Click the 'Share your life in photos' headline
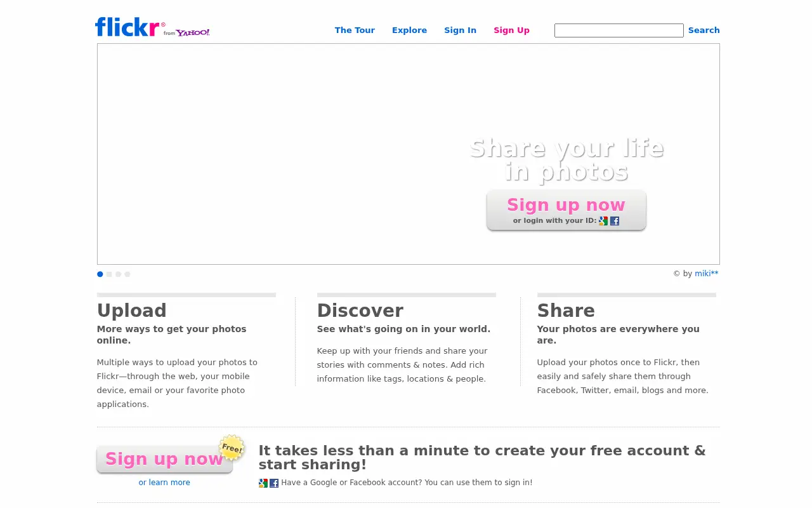 point(566,160)
